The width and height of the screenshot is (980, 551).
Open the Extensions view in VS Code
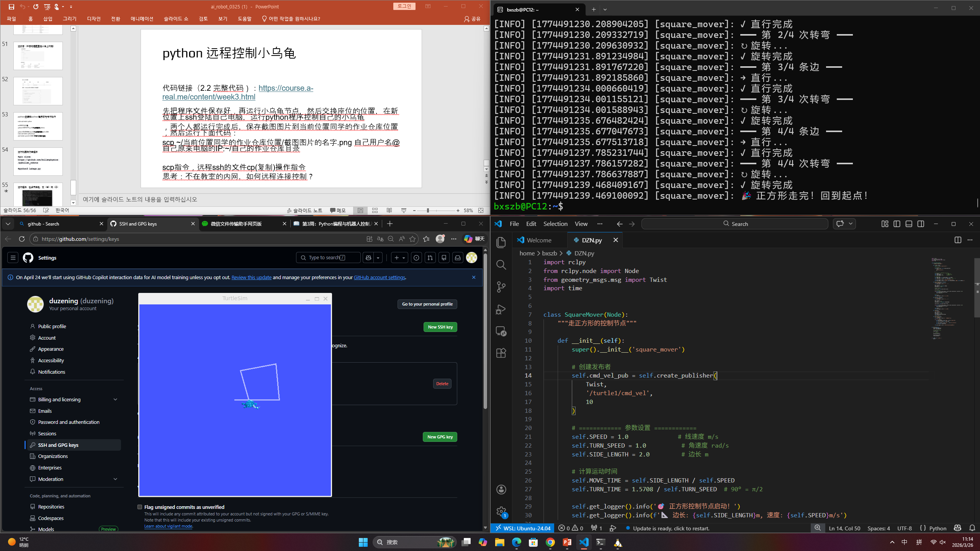501,353
